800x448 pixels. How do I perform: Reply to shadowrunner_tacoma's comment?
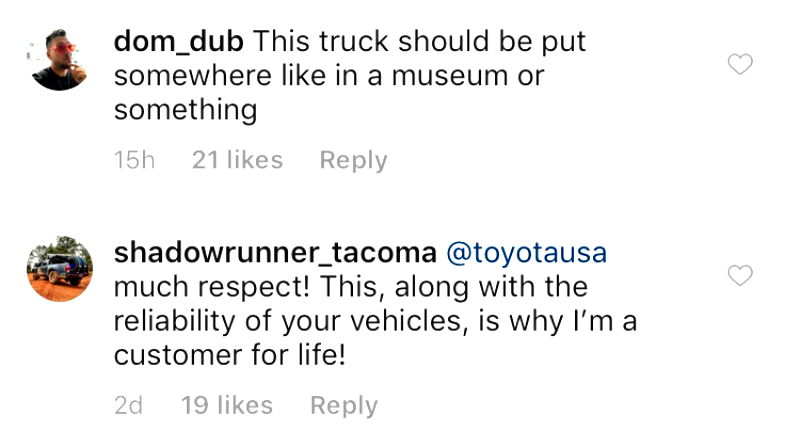click(x=343, y=405)
